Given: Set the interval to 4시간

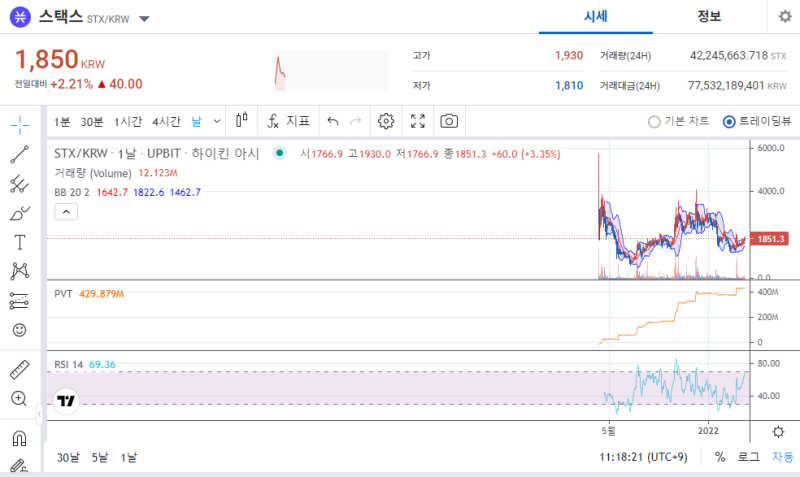Looking at the screenshot, I should [x=166, y=121].
